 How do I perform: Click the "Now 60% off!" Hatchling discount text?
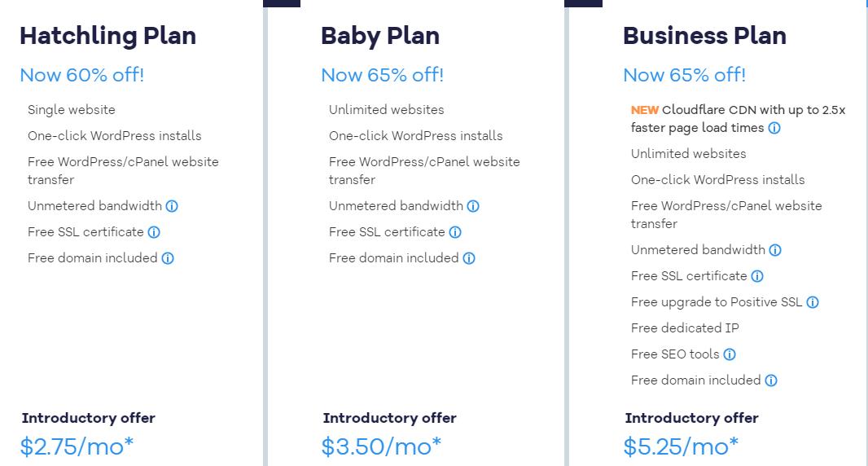(x=81, y=75)
